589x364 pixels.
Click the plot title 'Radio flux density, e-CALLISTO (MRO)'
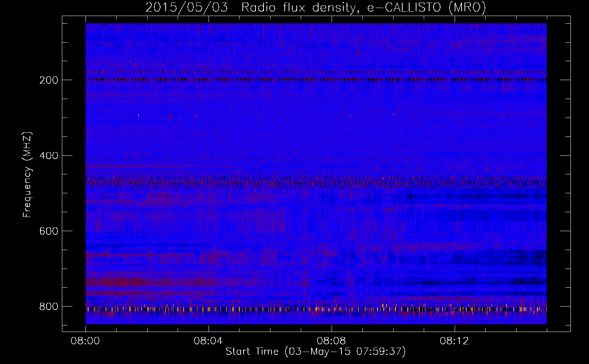(x=364, y=8)
